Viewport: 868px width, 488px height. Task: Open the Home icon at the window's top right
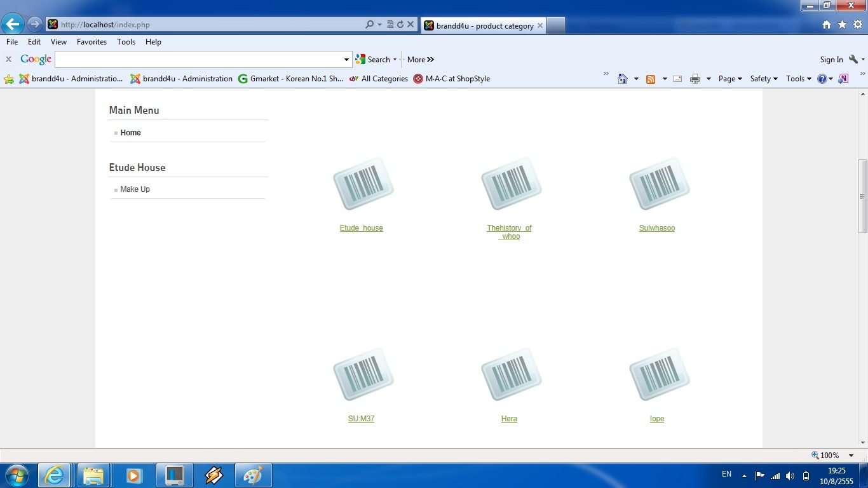pos(827,25)
